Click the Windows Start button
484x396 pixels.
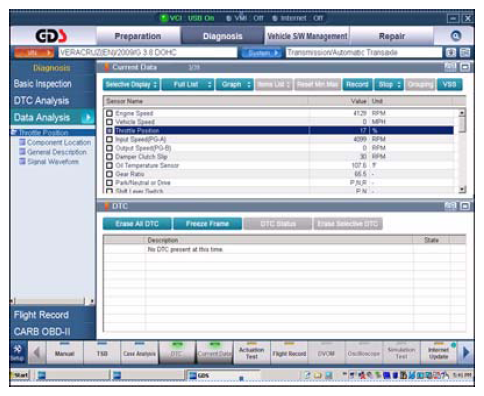[x=21, y=375]
